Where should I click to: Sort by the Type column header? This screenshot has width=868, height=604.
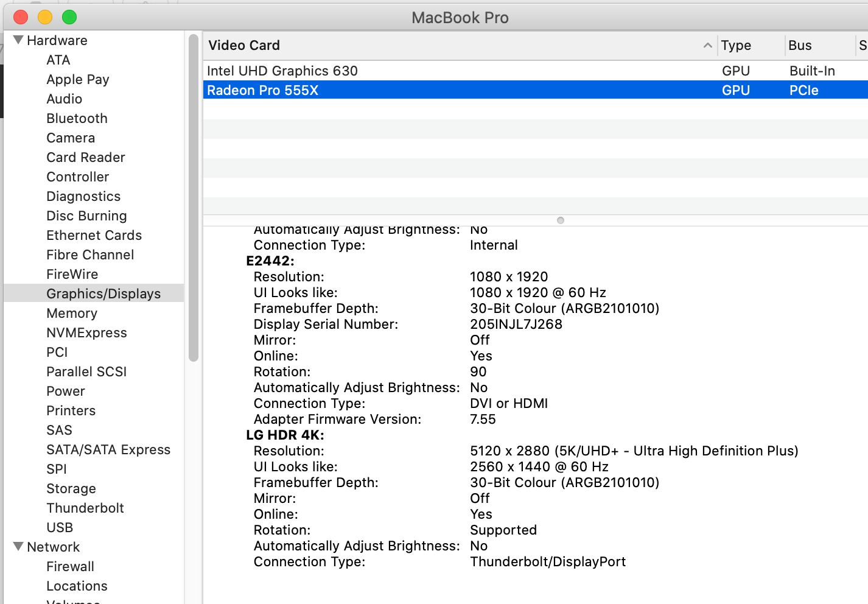click(736, 45)
